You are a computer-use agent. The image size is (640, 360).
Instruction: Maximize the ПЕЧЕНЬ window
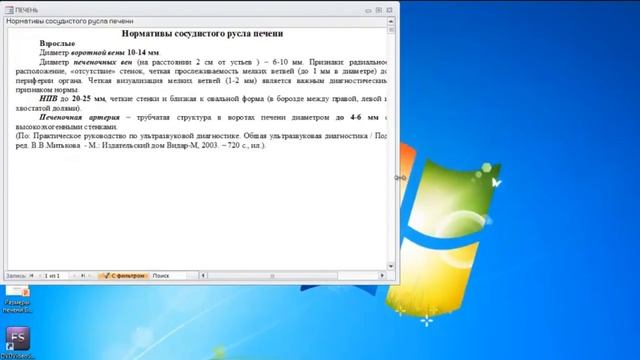(x=379, y=10)
